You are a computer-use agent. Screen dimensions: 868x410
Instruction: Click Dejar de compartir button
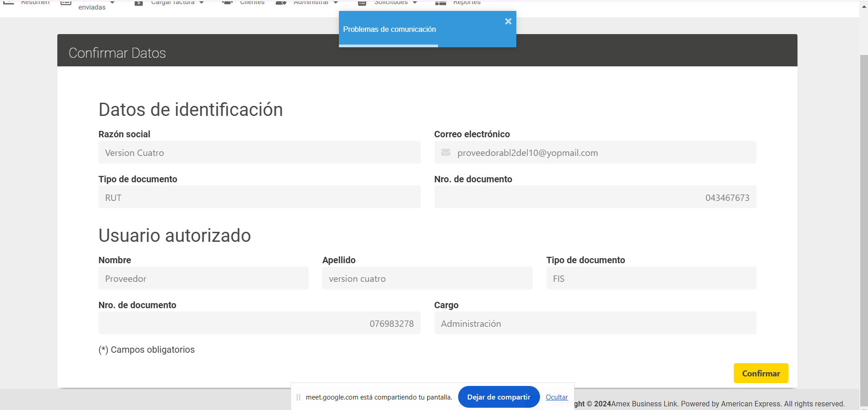pyautogui.click(x=499, y=397)
